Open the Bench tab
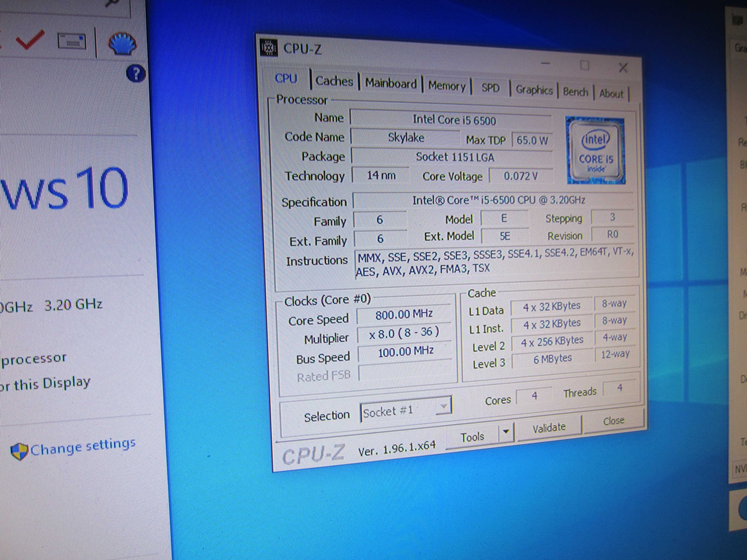 (x=575, y=92)
